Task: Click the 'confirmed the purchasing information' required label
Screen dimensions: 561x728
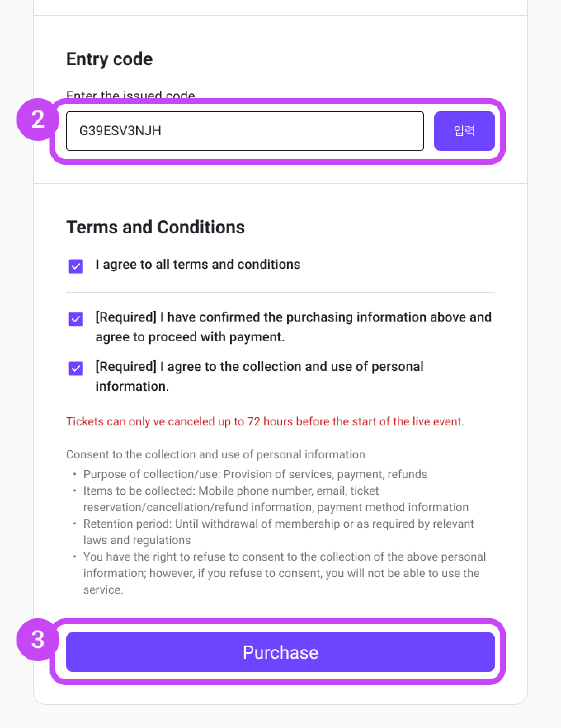Action: (x=293, y=327)
